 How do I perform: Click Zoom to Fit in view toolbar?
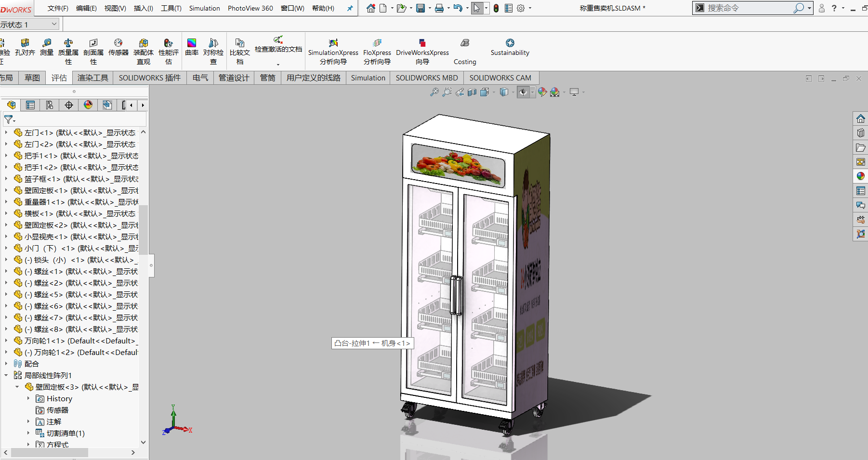point(434,92)
